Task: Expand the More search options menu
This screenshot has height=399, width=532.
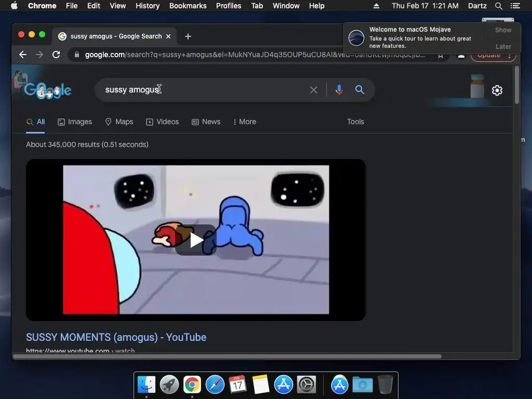Action: coord(245,122)
